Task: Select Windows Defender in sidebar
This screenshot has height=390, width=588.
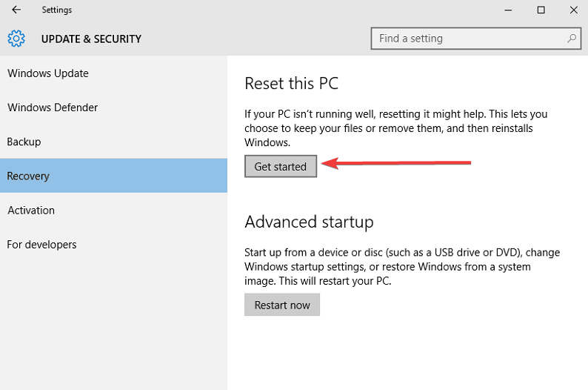Action: pos(113,108)
